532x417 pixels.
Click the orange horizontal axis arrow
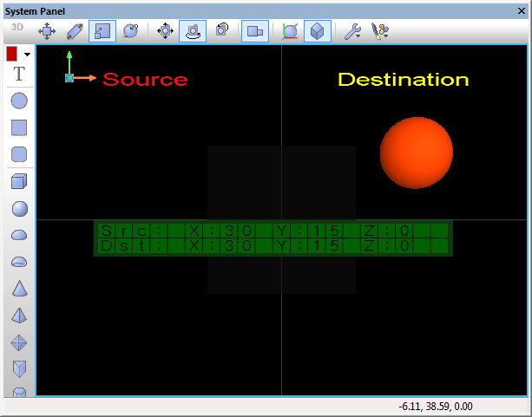tap(85, 78)
